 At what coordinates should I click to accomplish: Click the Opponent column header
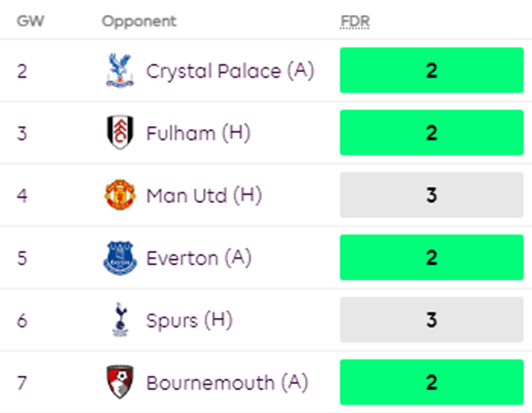pyautogui.click(x=139, y=22)
